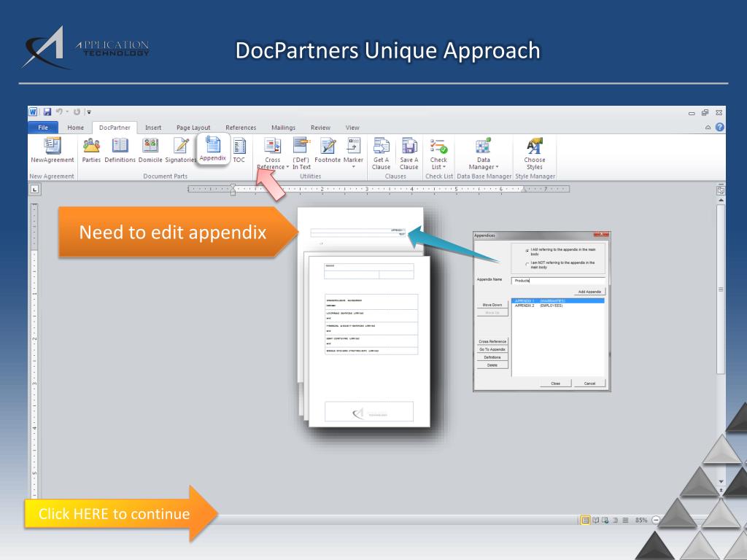The width and height of the screenshot is (747, 560).
Task: Click the vertical scrollbar down arrow
Action: [721, 481]
